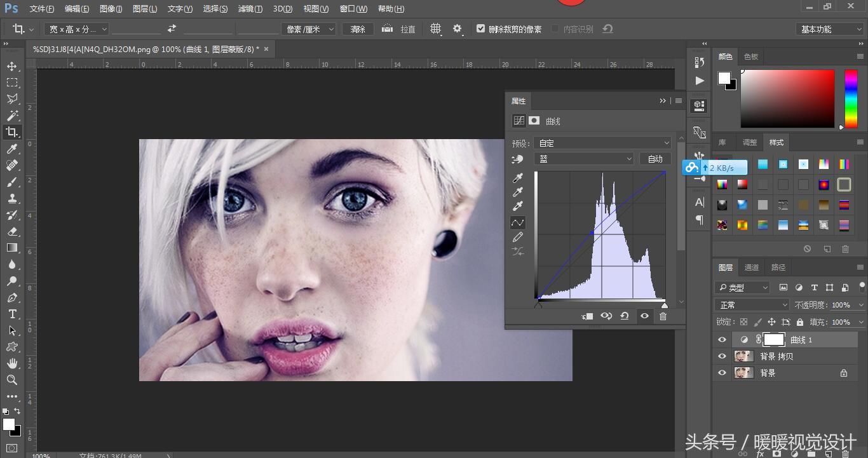Open the 预设 preset dropdown showing 自定
868x458 pixels.
coord(602,143)
